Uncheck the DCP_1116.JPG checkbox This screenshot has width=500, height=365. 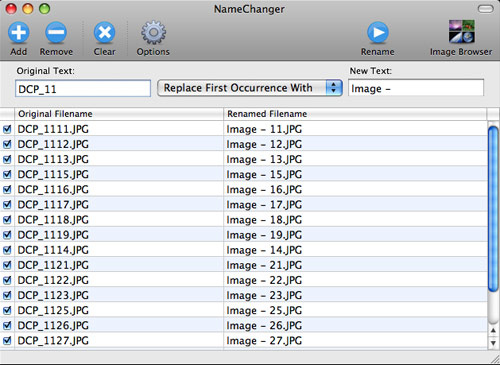[7, 189]
